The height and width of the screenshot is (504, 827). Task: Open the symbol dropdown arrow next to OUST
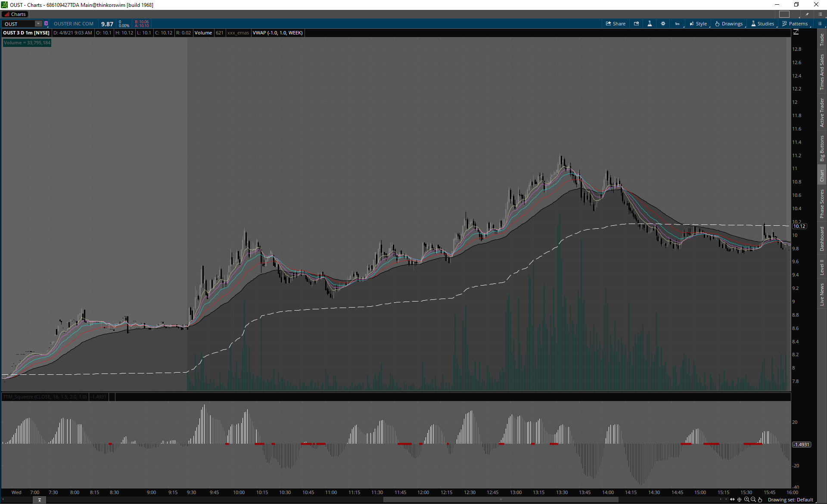tap(38, 24)
